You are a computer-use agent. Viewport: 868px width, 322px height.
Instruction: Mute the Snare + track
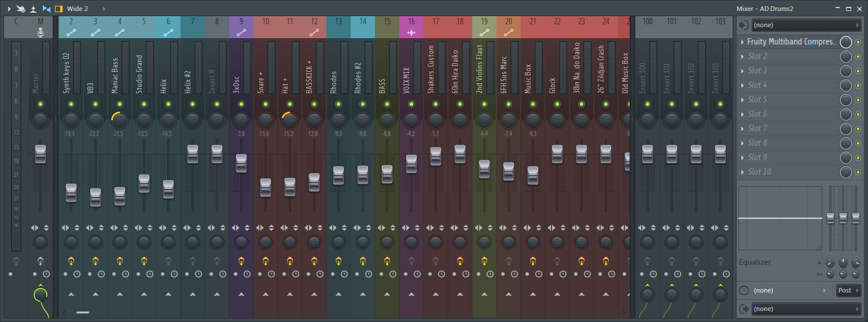[266, 104]
